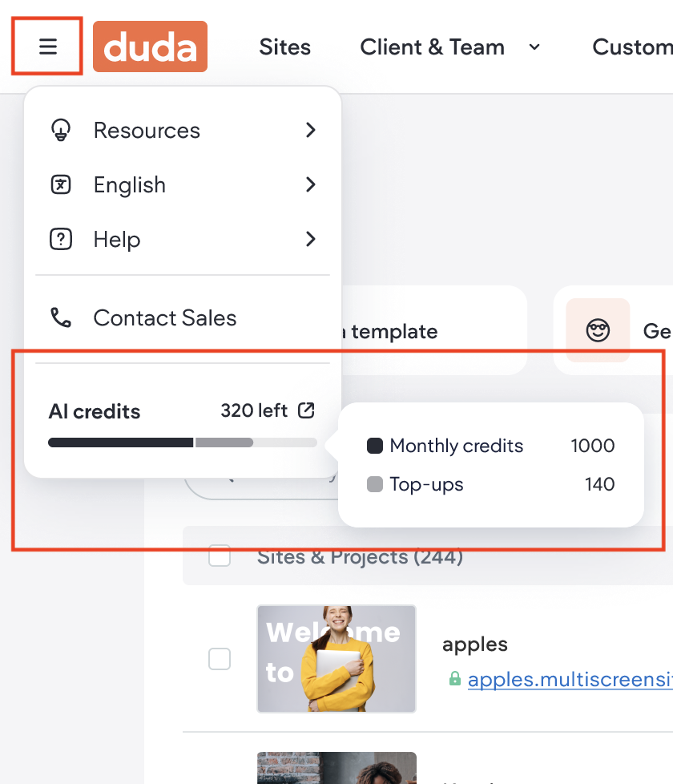Open the apples.multiscreensite link
This screenshot has height=784, width=673.
point(570,679)
